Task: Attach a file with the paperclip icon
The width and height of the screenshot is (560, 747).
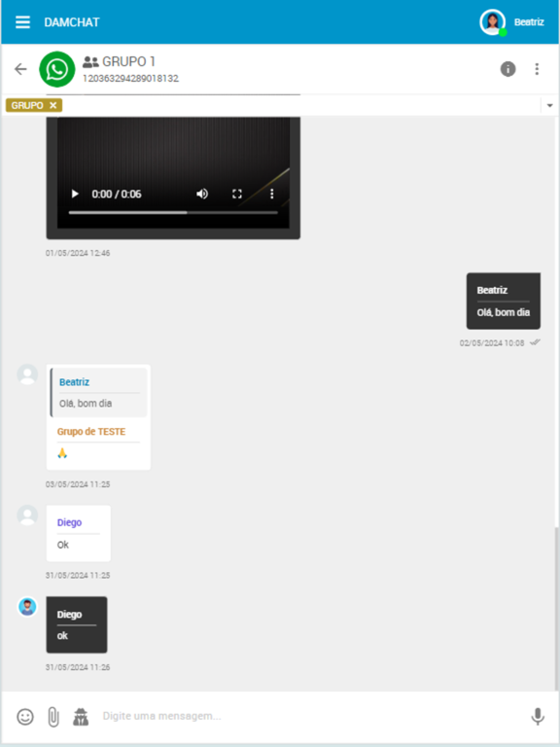Action: coord(53,717)
